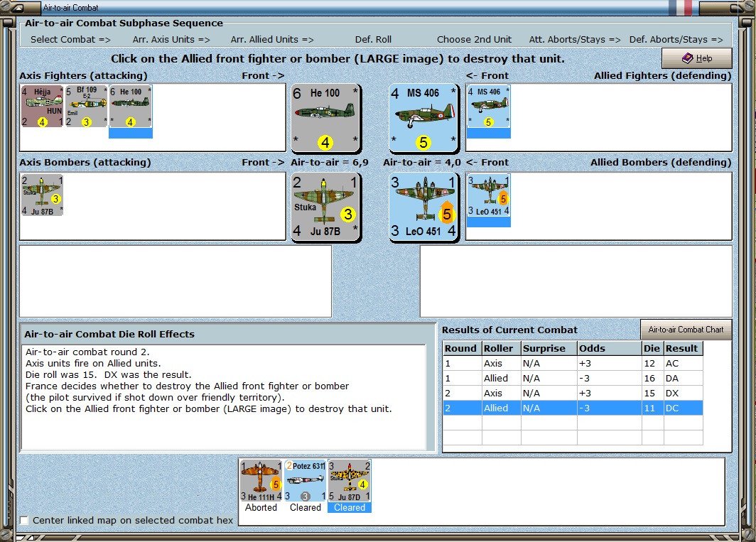
Task: Select the small Ju 87B Axis bomber counter
Action: point(42,195)
